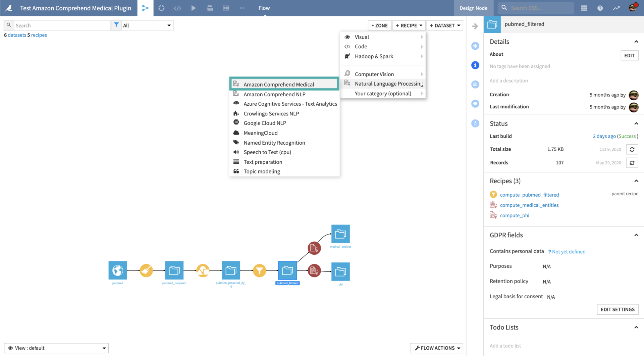The image size is (644, 356).
Task: Open the lab flask icon in right sidebar
Action: click(475, 123)
